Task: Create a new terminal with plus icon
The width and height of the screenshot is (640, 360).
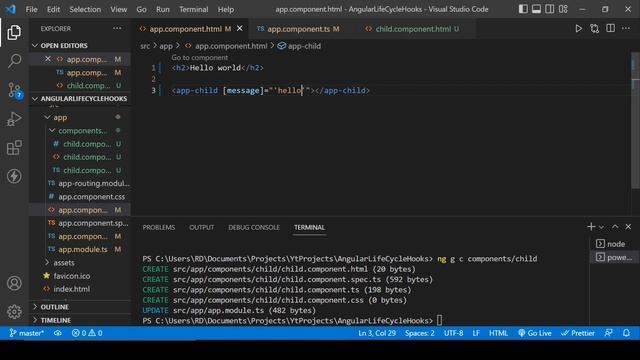Action: (x=591, y=227)
